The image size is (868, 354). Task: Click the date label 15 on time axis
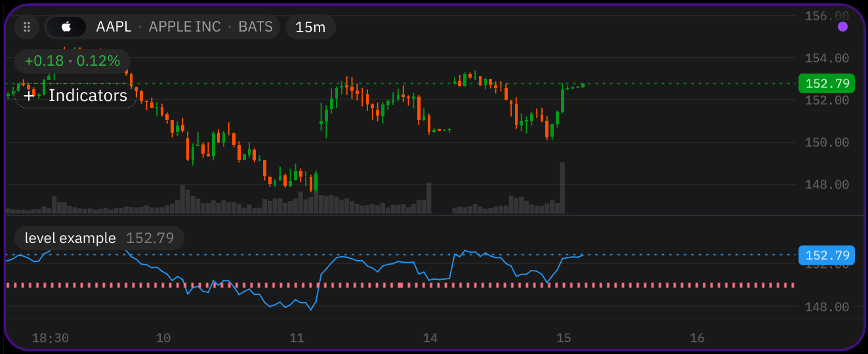(564, 338)
